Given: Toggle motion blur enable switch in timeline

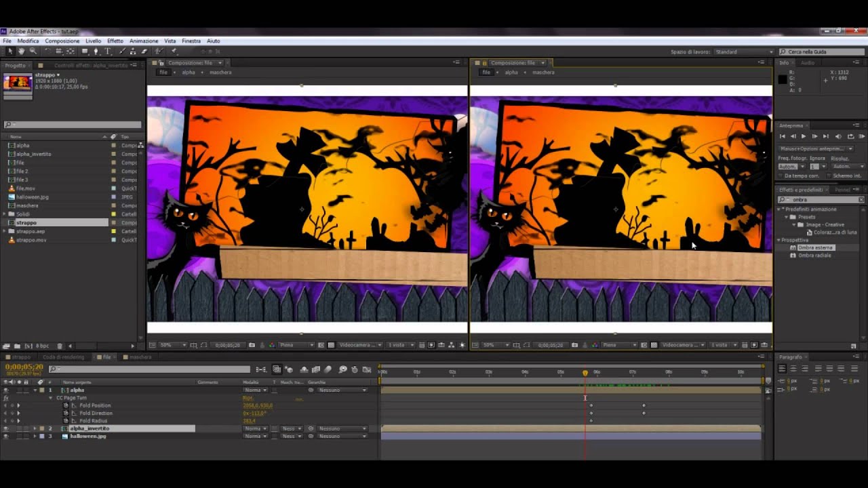Looking at the screenshot, I should [328, 369].
